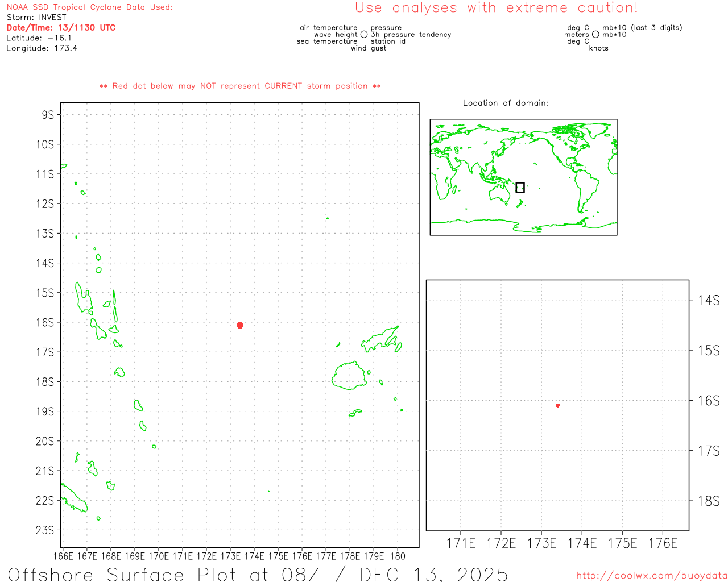
Task: Click the '10S' latitude axis label
Action: point(45,144)
